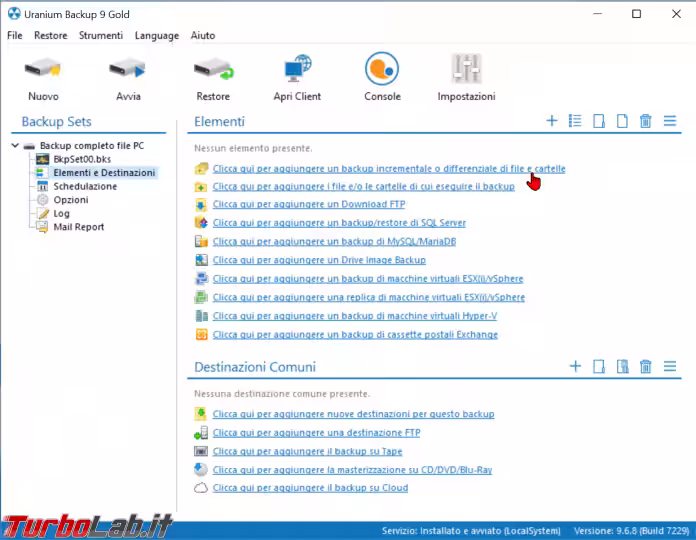
Task: Open Opzioni in the tree
Action: pyautogui.click(x=71, y=200)
